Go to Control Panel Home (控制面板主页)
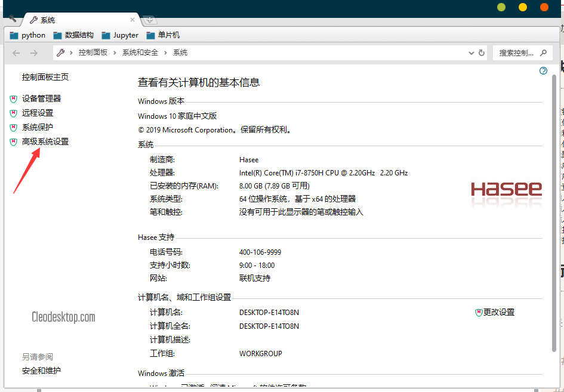 45,77
